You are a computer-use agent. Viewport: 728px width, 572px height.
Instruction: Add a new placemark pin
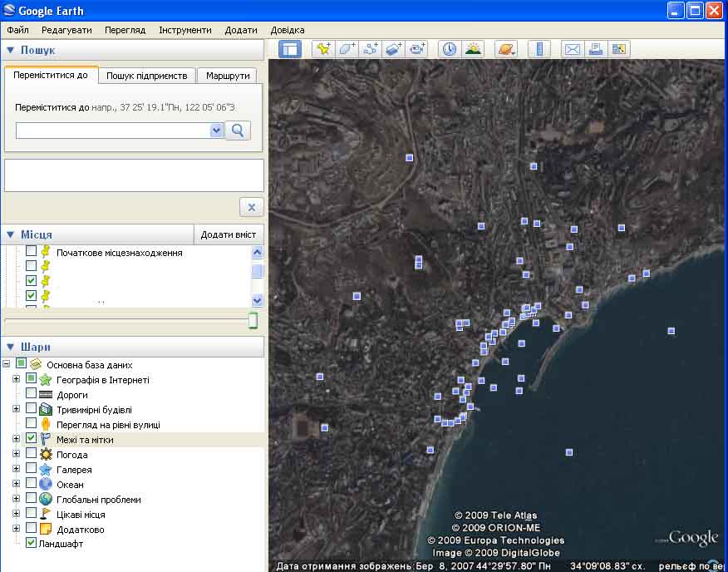[322, 49]
